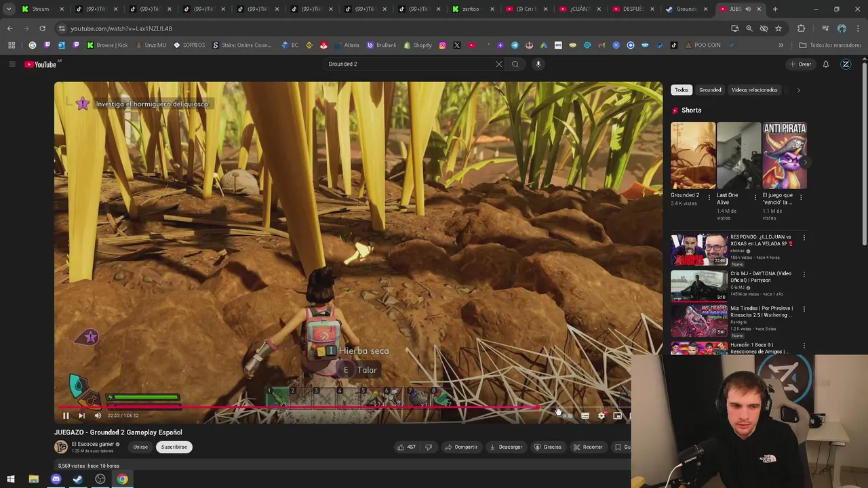
Task: Open Todos los marcadores folder
Action: click(x=830, y=45)
